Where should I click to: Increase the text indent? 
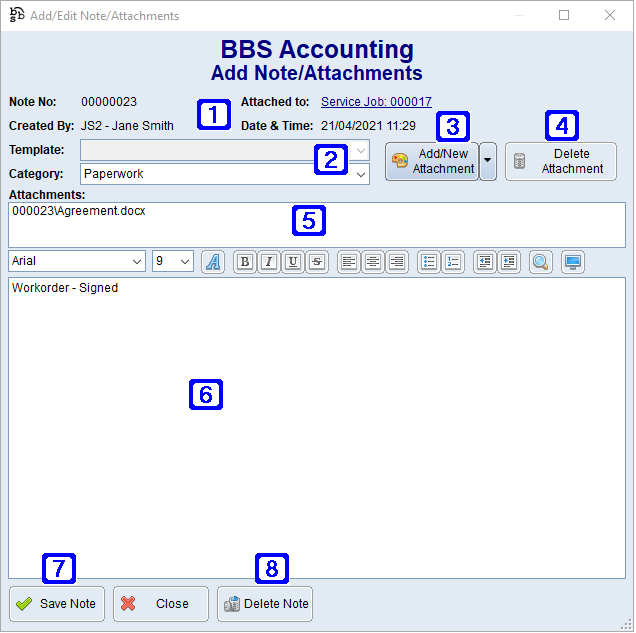click(x=509, y=262)
